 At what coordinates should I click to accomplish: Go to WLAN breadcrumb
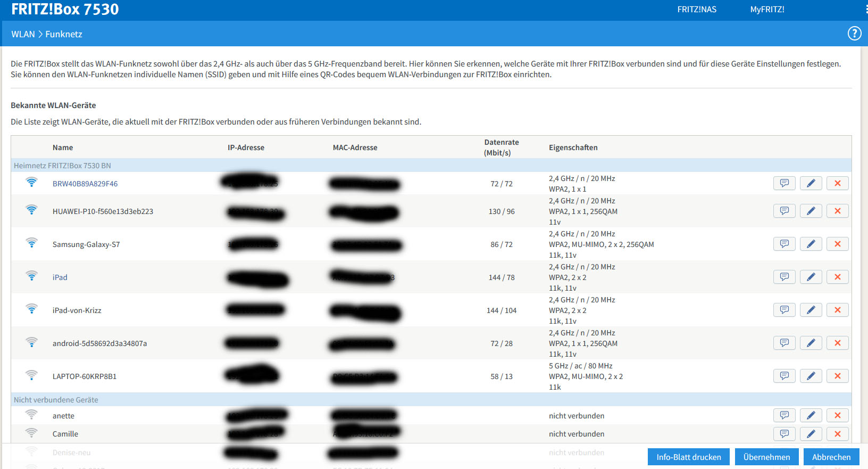23,34
